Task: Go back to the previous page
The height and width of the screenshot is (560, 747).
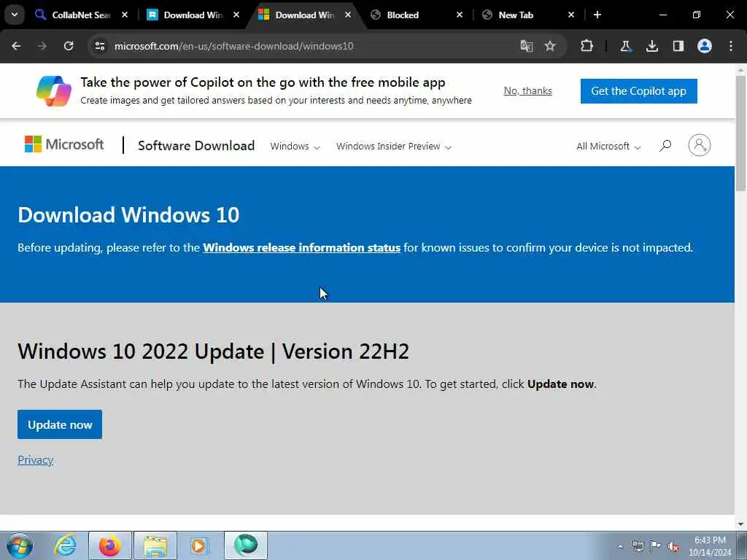Action: pos(16,46)
